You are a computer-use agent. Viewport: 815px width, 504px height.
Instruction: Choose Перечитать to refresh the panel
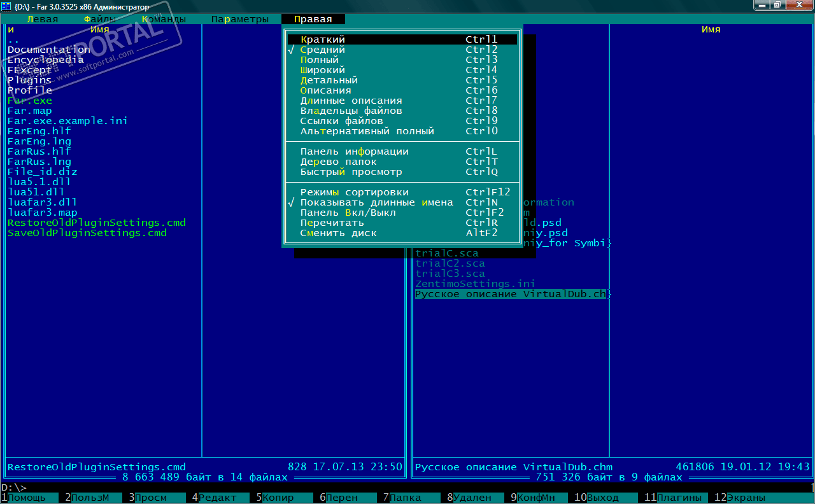pyautogui.click(x=402, y=223)
